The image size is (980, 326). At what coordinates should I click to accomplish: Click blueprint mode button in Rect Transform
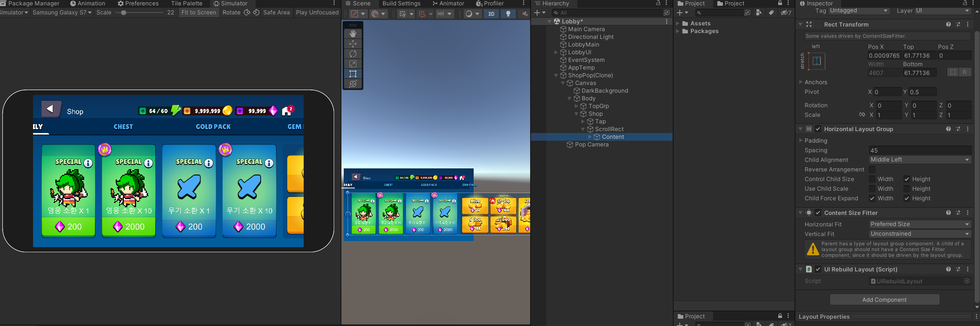click(x=953, y=72)
